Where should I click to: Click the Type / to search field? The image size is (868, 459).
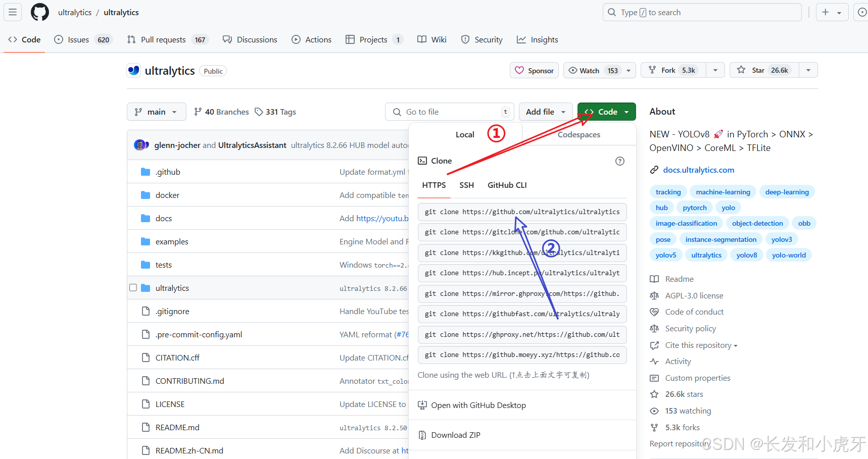(x=702, y=12)
